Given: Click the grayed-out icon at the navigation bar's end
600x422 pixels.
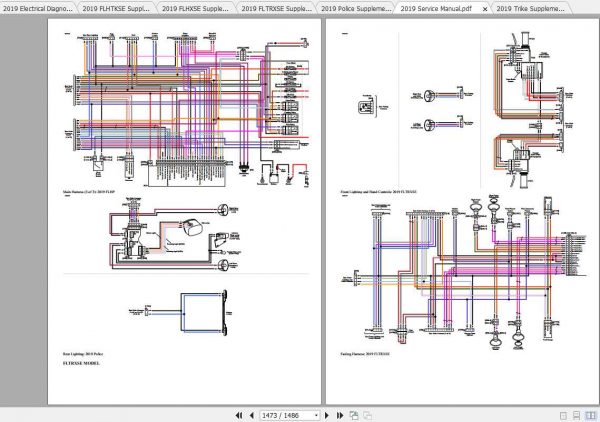Looking at the screenshot, I should pyautogui.click(x=366, y=414).
